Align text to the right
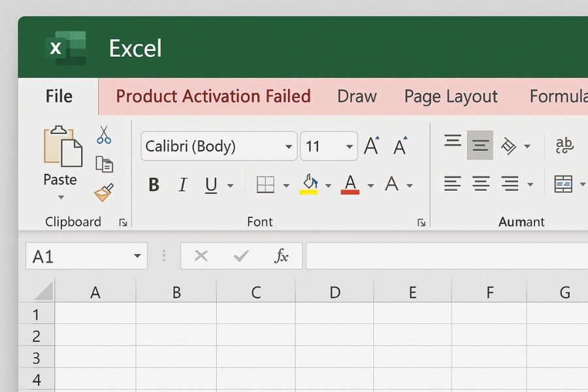Viewport: 588px width, 392px height. (x=510, y=184)
